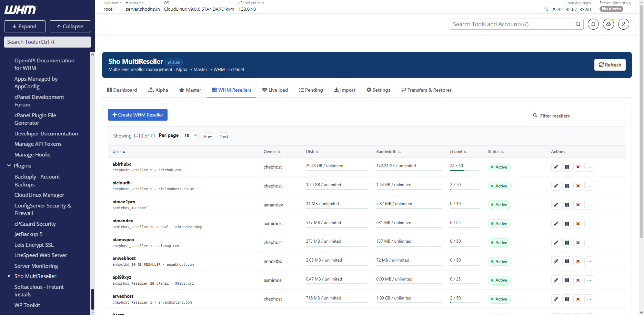This screenshot has height=315, width=644.
Task: Open the notifications bell
Action: (x=593, y=24)
